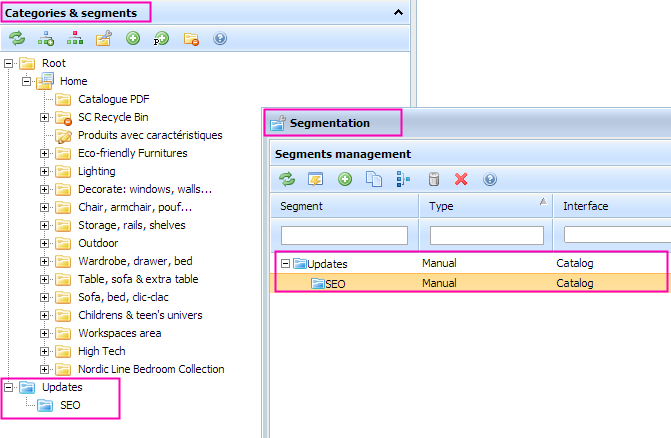Image resolution: width=671 pixels, height=438 pixels.
Task: Expand the High Tech category
Action: click(x=45, y=351)
